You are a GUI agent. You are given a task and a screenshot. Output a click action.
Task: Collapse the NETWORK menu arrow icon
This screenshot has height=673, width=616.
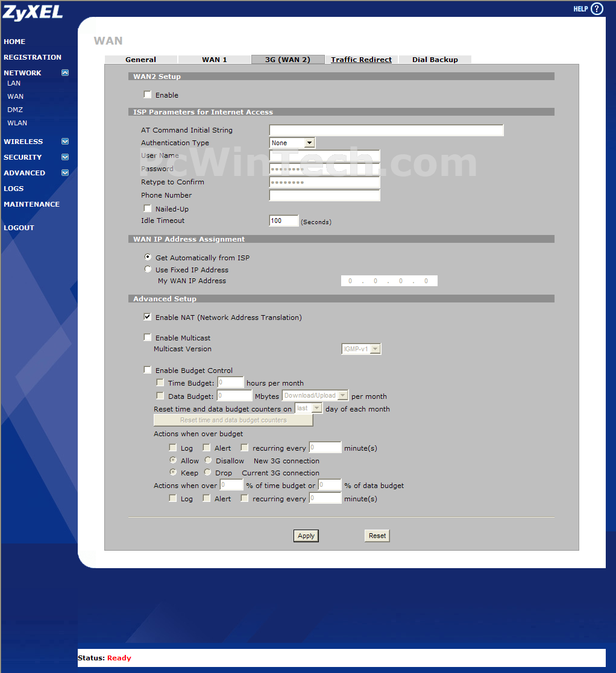coord(65,72)
